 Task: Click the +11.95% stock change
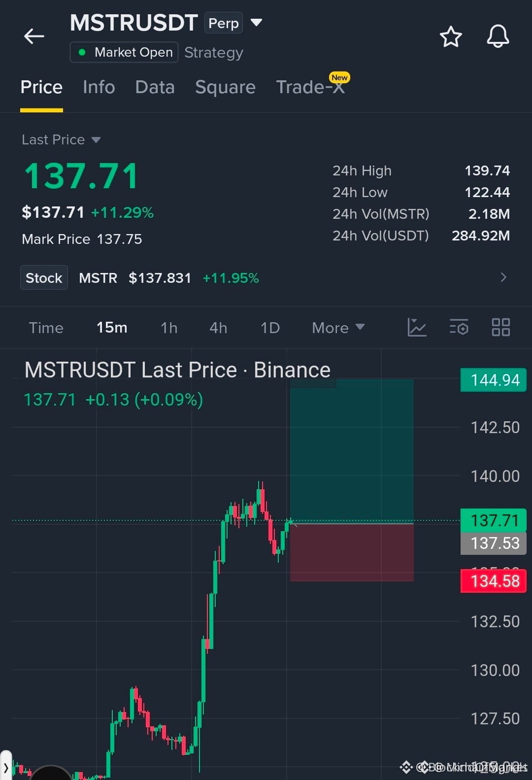pos(231,278)
